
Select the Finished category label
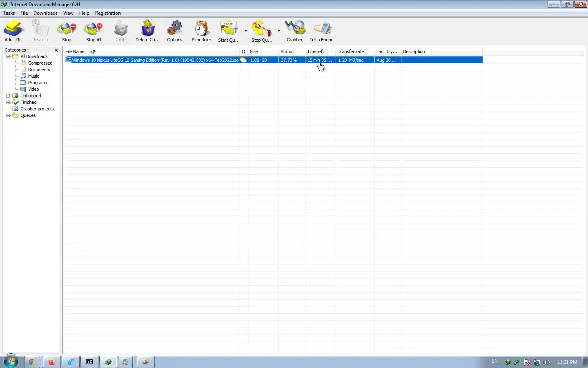[28, 102]
